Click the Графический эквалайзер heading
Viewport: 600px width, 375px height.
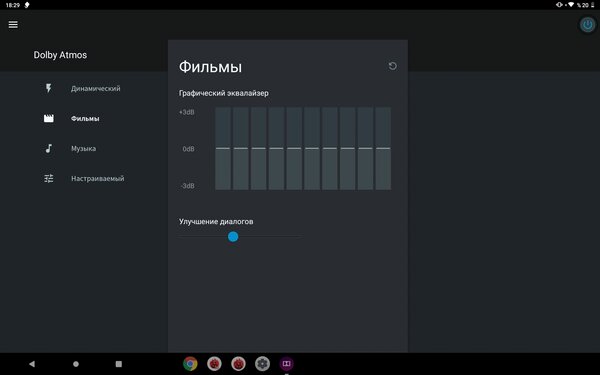(223, 93)
